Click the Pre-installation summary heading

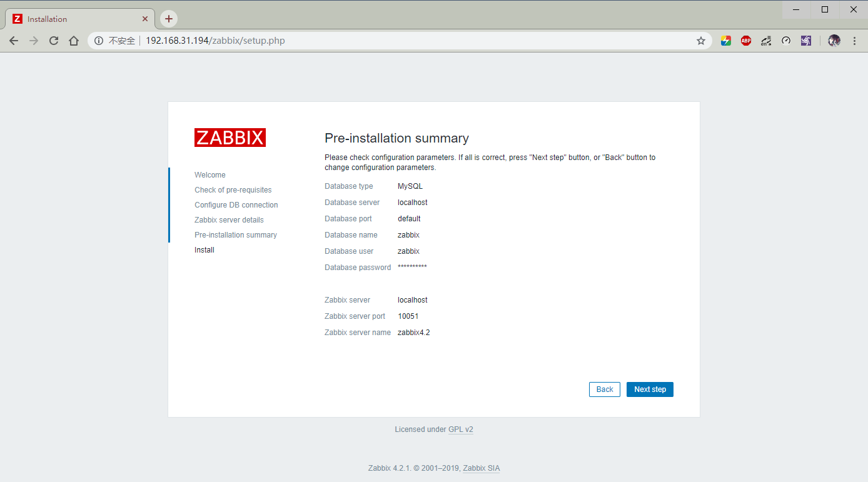[396, 138]
